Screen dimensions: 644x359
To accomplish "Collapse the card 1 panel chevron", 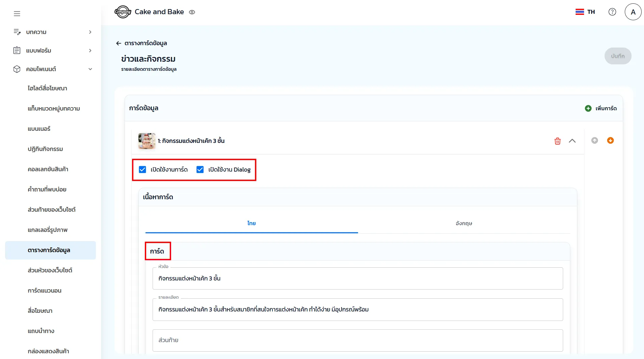I will tap(572, 141).
